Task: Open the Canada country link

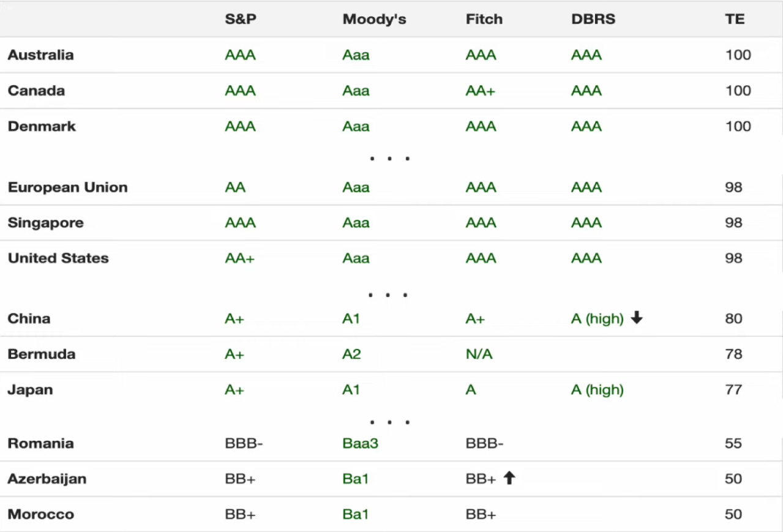Action: pyautogui.click(x=36, y=91)
